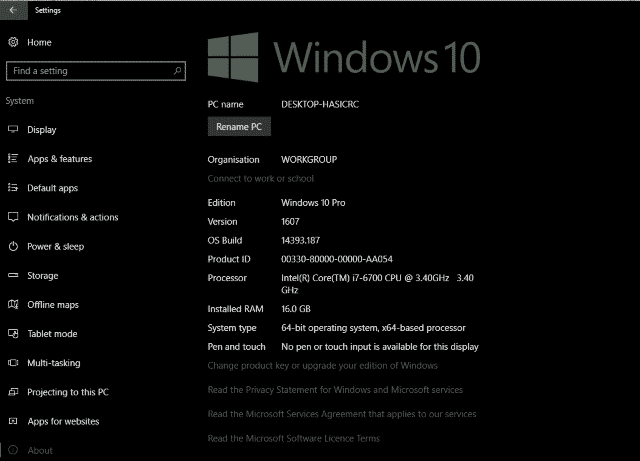Select Power & sleep
Screen dimensions: 640x461
56,247
